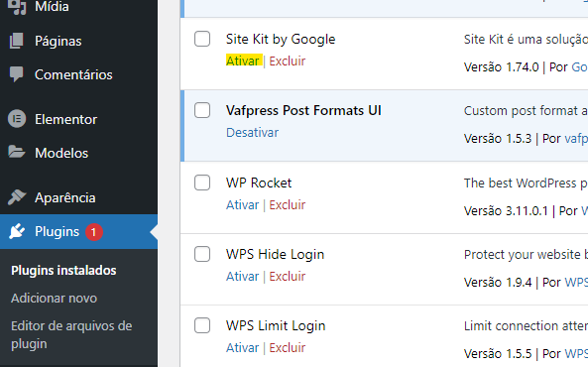The height and width of the screenshot is (367, 588).
Task: Tick the Vafpress Post Formats UI checkbox
Action: (202, 110)
